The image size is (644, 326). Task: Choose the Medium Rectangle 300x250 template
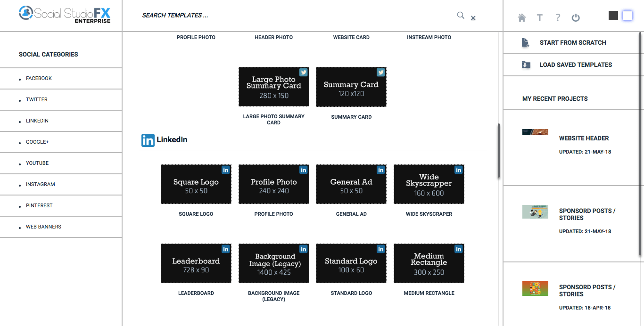coord(429,263)
